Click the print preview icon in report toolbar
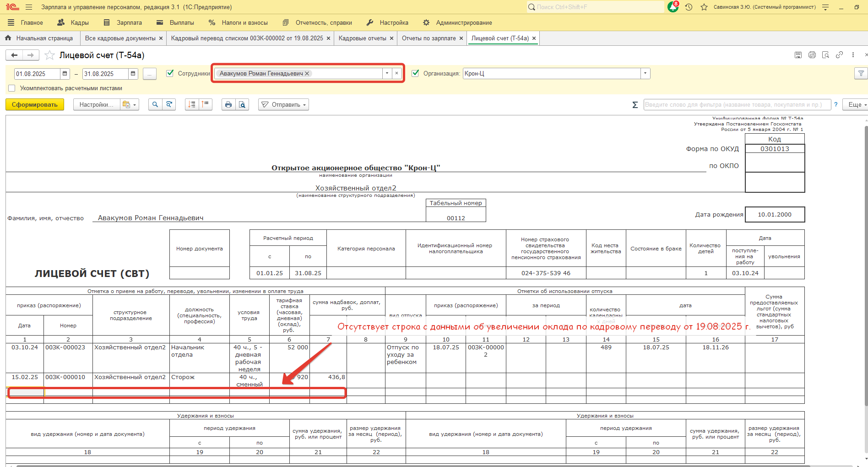The image size is (868, 467). tap(242, 105)
